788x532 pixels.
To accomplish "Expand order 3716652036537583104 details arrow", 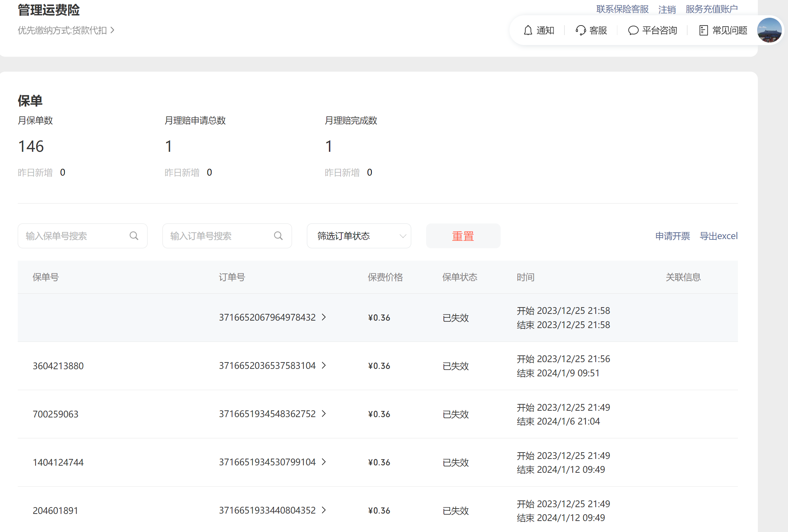I will click(x=324, y=365).
